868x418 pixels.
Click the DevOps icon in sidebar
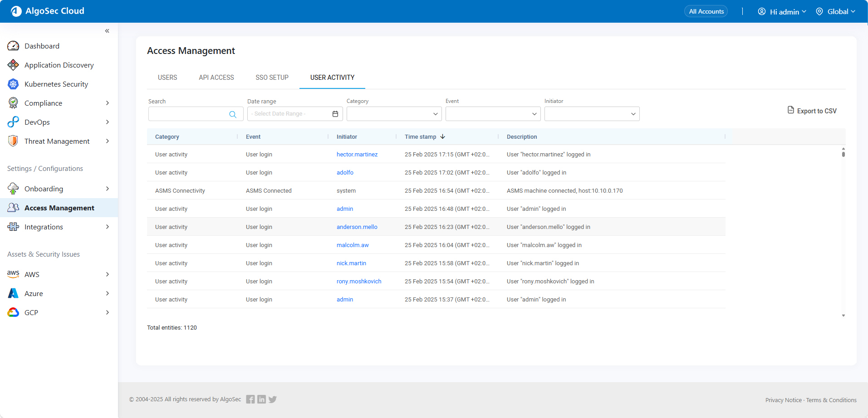[x=13, y=122]
